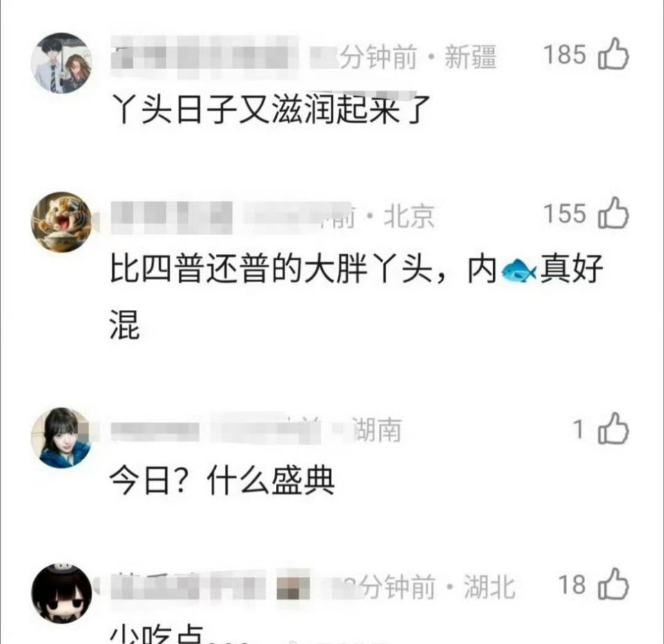Select comment starting '比四普还普的大胖丫头'
The height and width of the screenshot is (644, 664).
click(357, 296)
